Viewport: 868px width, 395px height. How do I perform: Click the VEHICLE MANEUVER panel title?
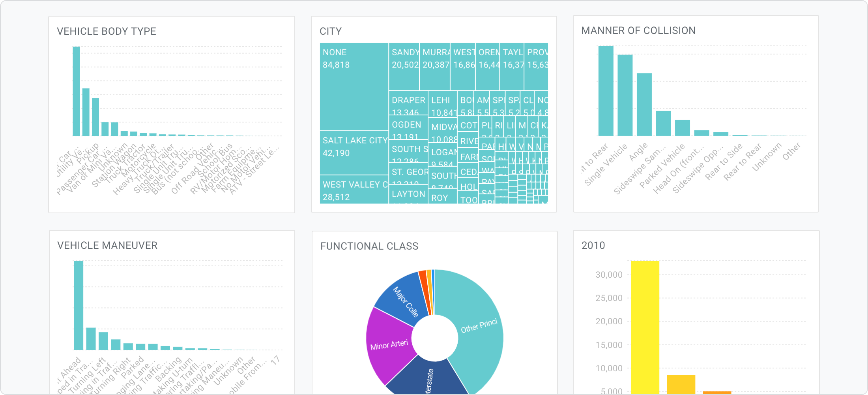(107, 245)
